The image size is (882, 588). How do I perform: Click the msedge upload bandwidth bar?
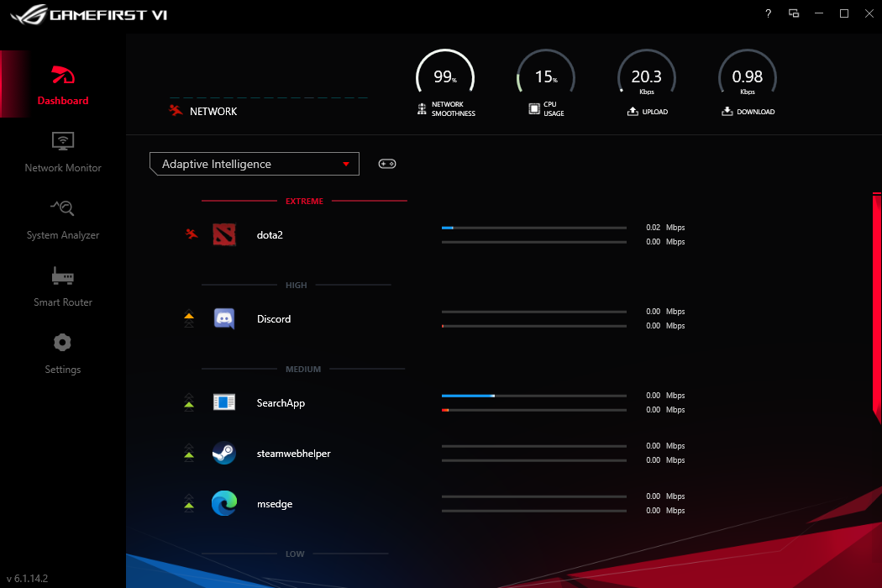(x=533, y=496)
